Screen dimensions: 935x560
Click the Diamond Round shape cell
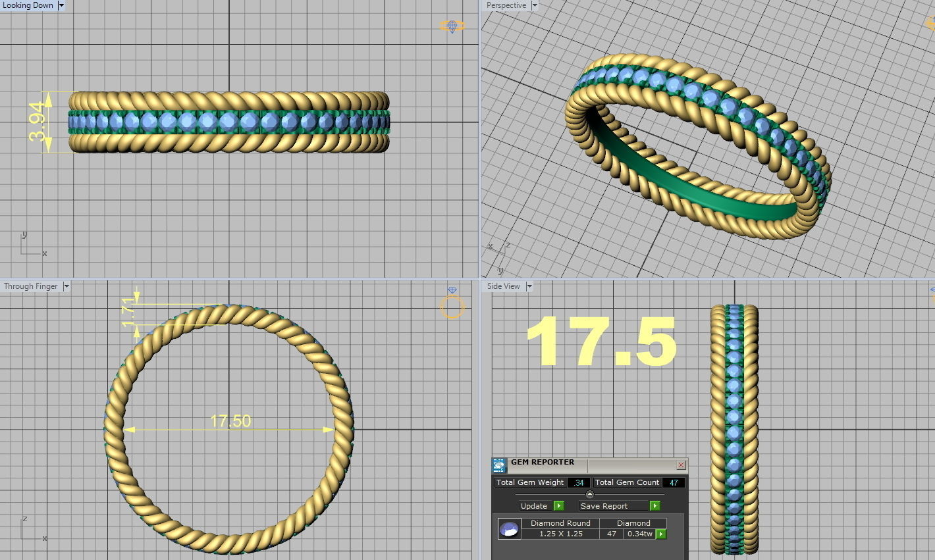(x=561, y=523)
